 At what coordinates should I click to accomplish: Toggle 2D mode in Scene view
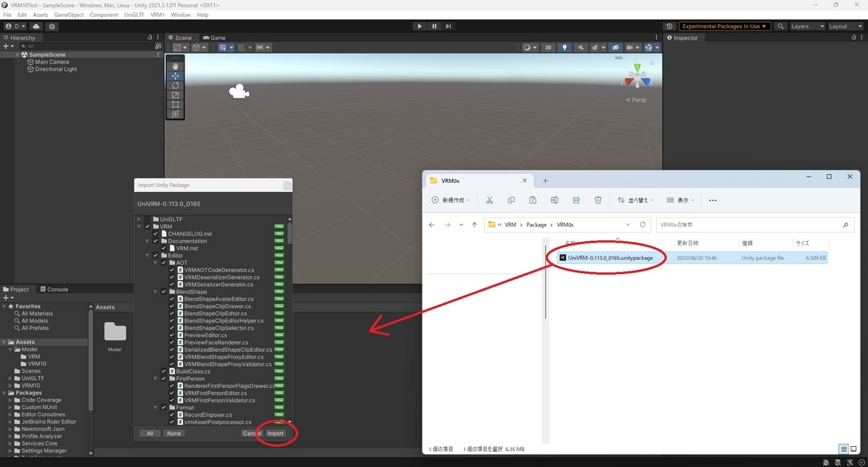[x=548, y=48]
